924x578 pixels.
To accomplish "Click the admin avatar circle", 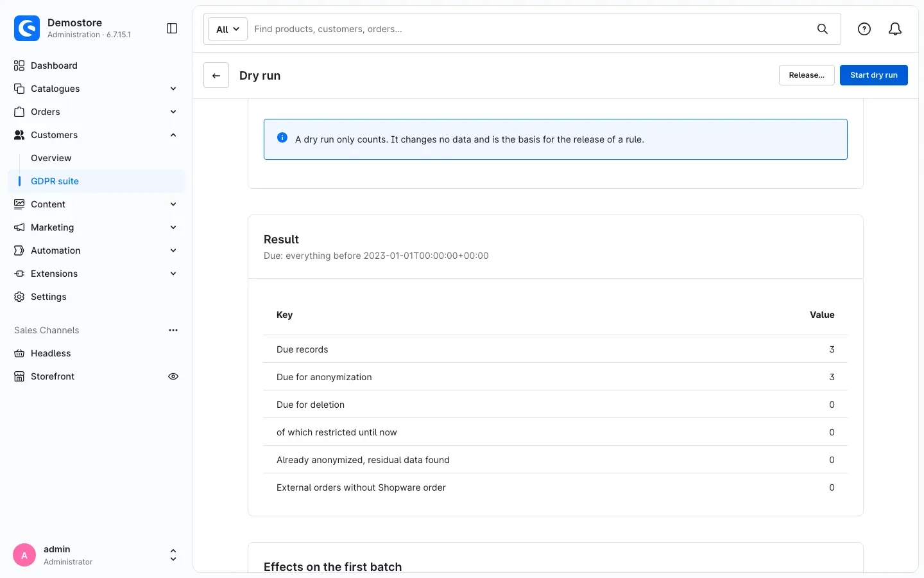I will pyautogui.click(x=24, y=555).
